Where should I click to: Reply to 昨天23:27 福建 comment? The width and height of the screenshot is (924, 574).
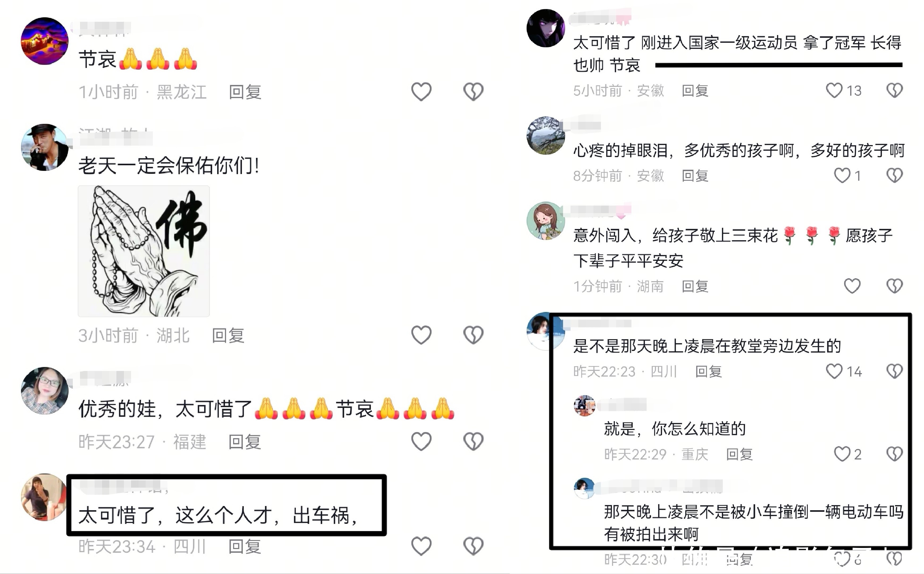(x=245, y=442)
